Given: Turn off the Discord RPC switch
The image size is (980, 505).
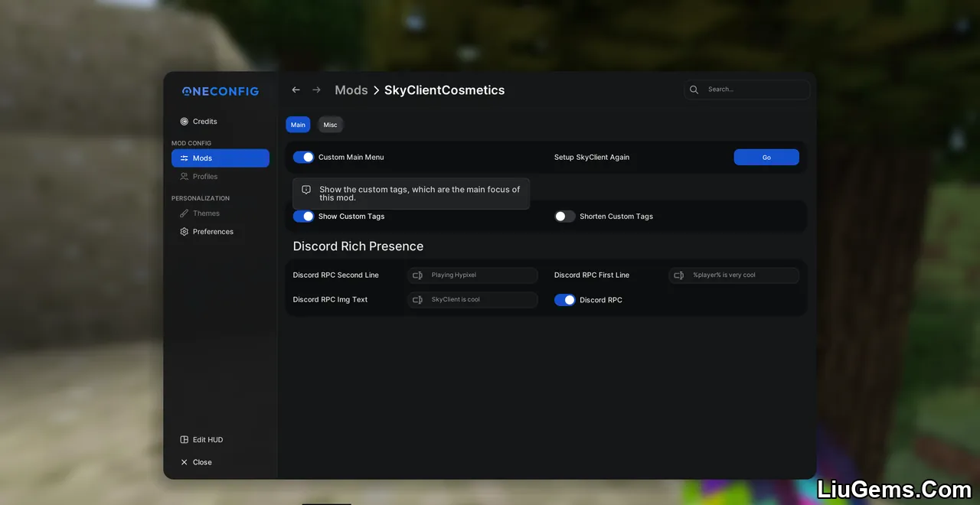Looking at the screenshot, I should 565,300.
